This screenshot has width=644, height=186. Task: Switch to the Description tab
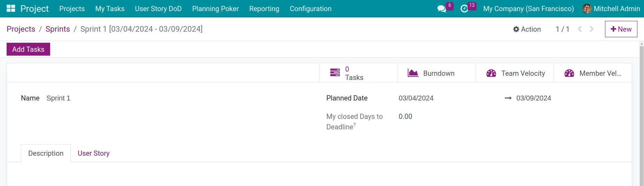click(46, 153)
